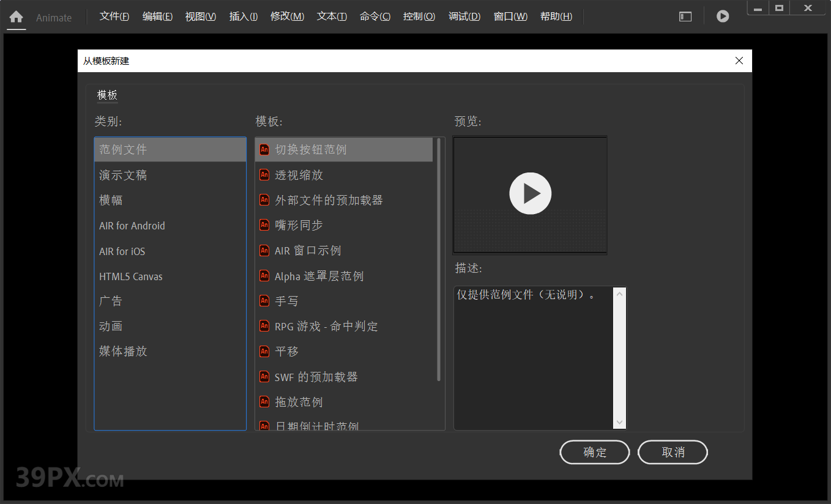The width and height of the screenshot is (831, 504).
Task: Open the 窗口(W) menu
Action: (510, 17)
